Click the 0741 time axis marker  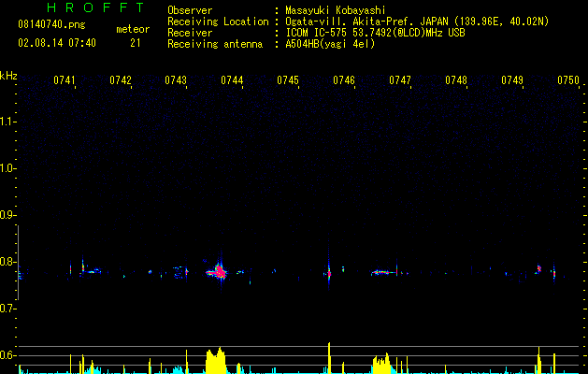pyautogui.click(x=65, y=79)
